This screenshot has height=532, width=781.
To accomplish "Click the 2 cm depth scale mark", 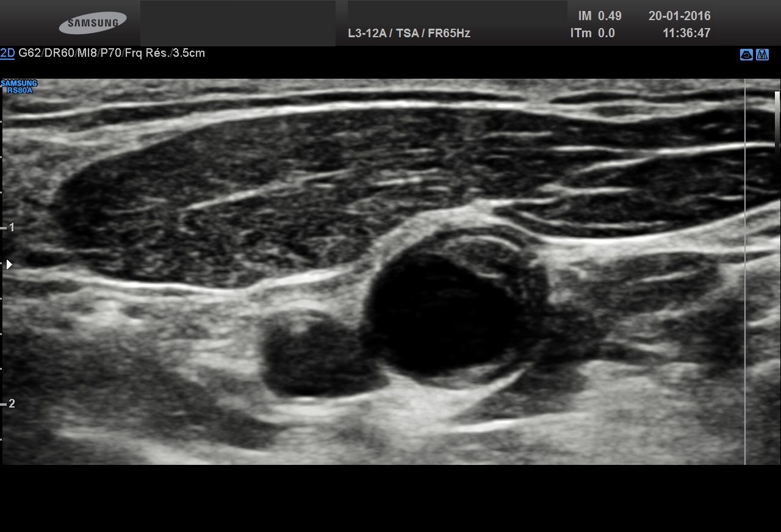I will (10, 404).
